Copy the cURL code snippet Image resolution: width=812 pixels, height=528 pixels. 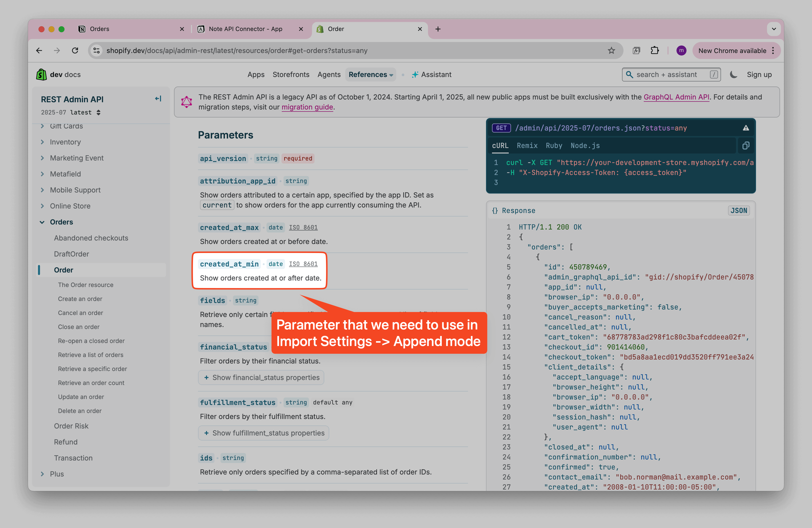pos(745,146)
